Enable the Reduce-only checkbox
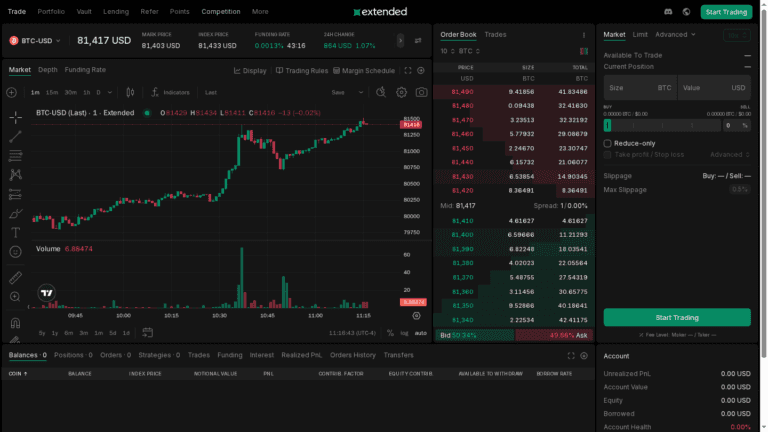The image size is (768, 432). (607, 144)
